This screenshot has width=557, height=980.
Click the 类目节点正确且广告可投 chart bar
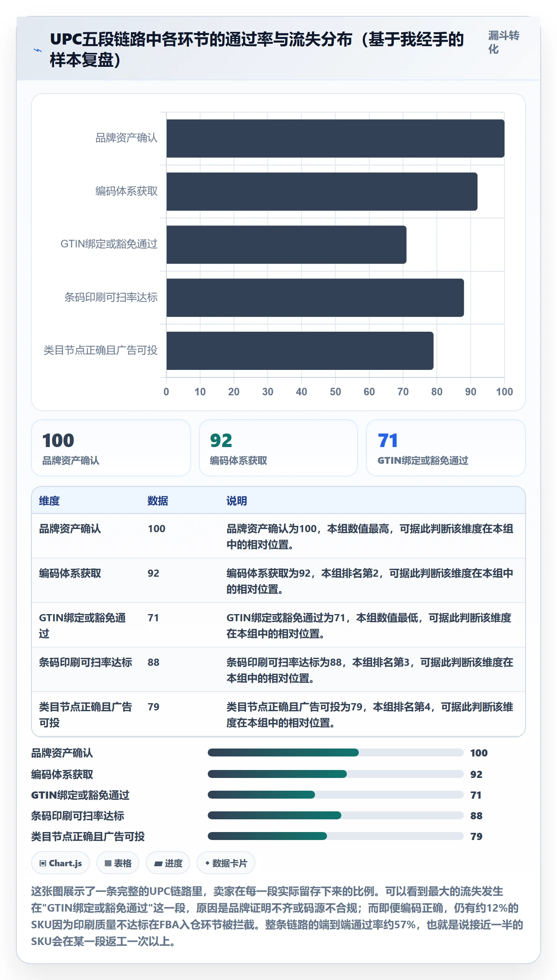coord(300,351)
